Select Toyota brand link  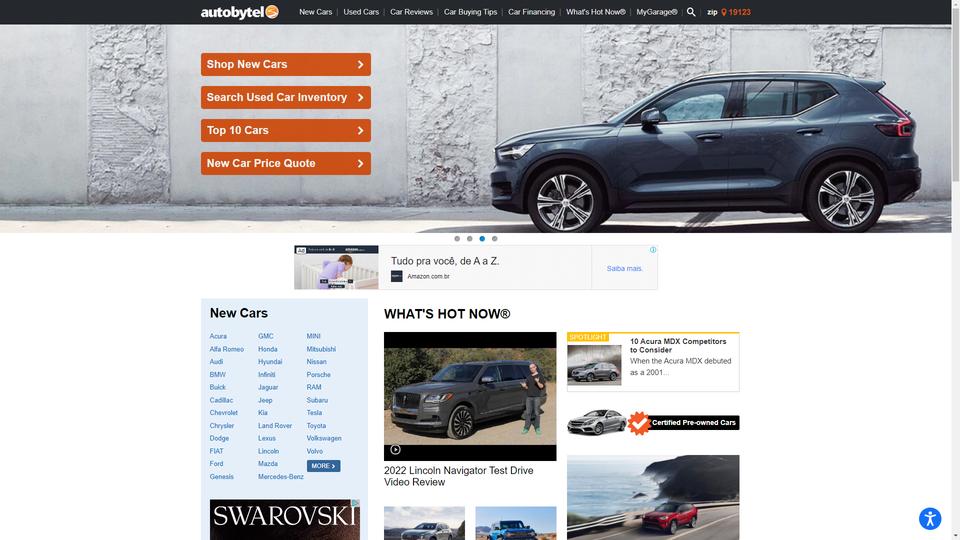(x=316, y=426)
